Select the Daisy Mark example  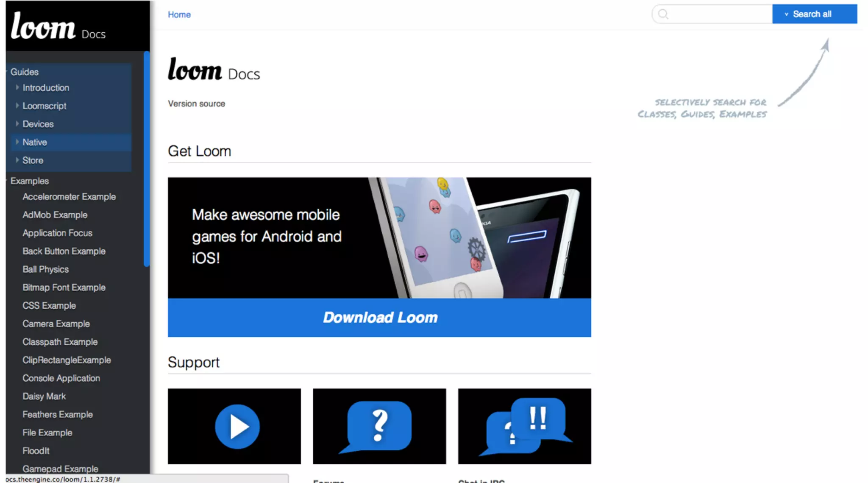[x=44, y=396]
